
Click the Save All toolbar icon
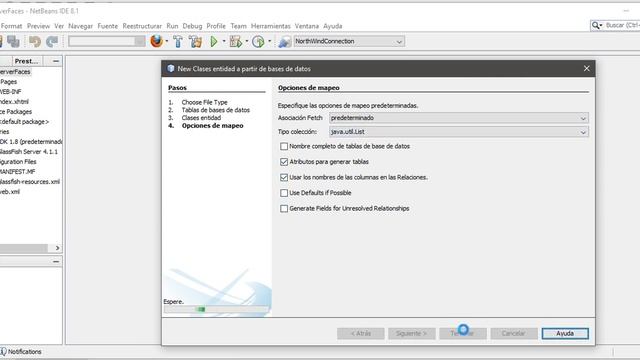13,41
